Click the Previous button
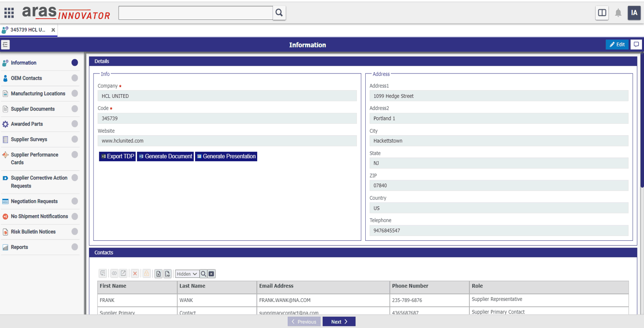644x328 pixels. pyautogui.click(x=304, y=322)
